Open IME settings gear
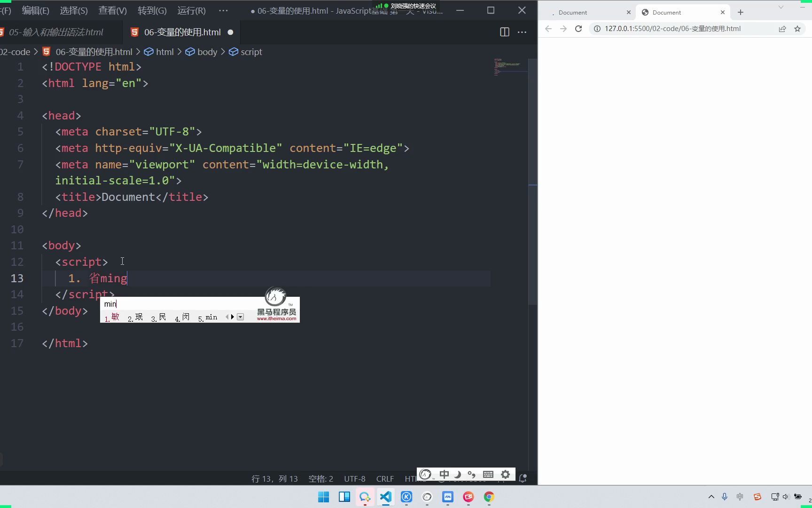This screenshot has width=812, height=508. [x=506, y=474]
